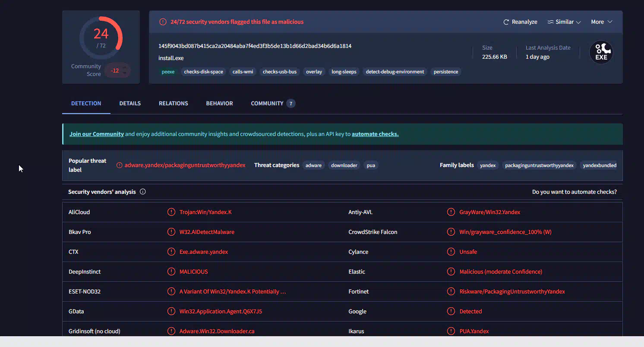Image resolution: width=644 pixels, height=347 pixels.
Task: Click the Win32.Application.Agent.Q6X7J5 result
Action: 221,311
